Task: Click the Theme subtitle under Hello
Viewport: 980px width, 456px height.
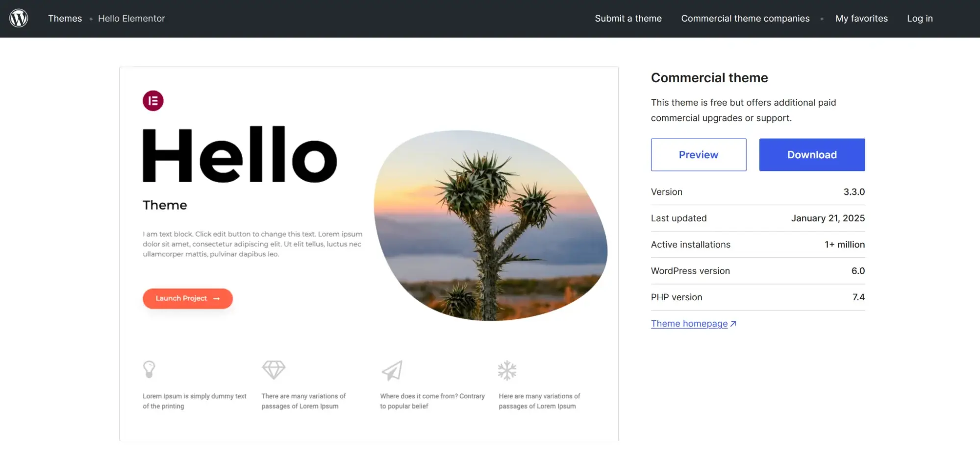Action: 165,205
